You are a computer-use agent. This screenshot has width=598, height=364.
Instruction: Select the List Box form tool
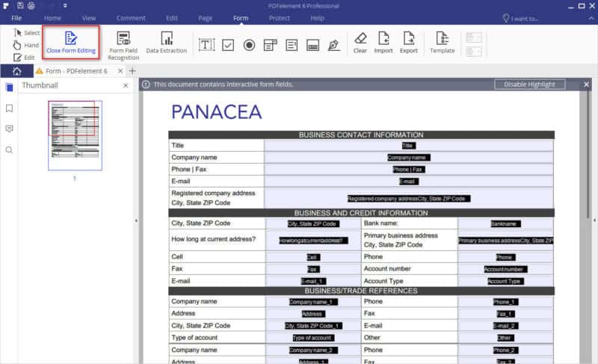point(292,45)
